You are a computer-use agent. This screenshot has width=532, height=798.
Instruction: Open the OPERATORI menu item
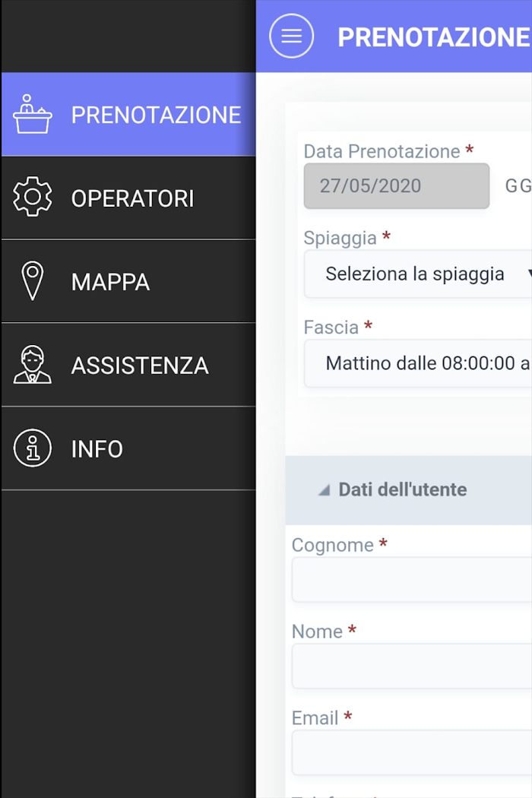(x=128, y=198)
